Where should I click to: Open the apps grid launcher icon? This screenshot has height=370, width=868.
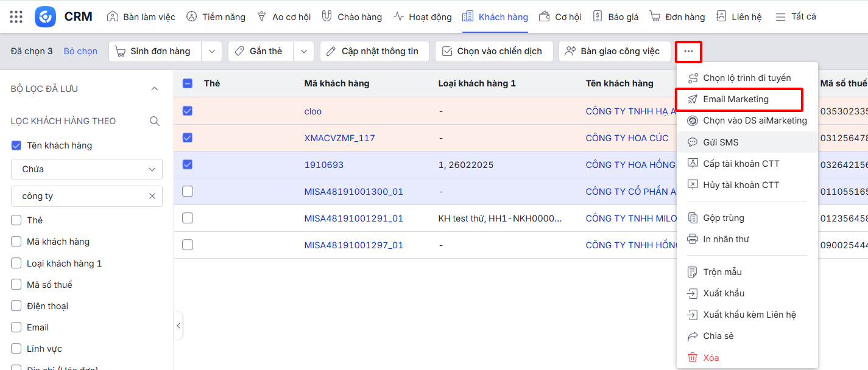point(16,16)
